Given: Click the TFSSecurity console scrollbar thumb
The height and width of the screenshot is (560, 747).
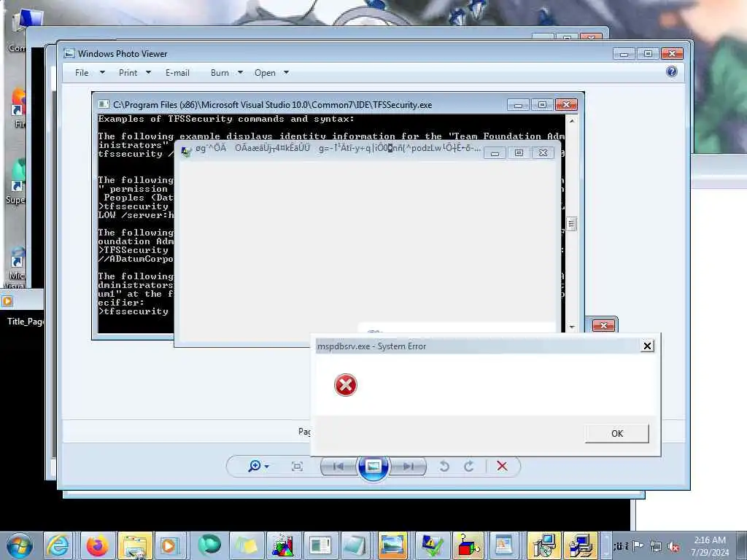Looking at the screenshot, I should (x=572, y=223).
